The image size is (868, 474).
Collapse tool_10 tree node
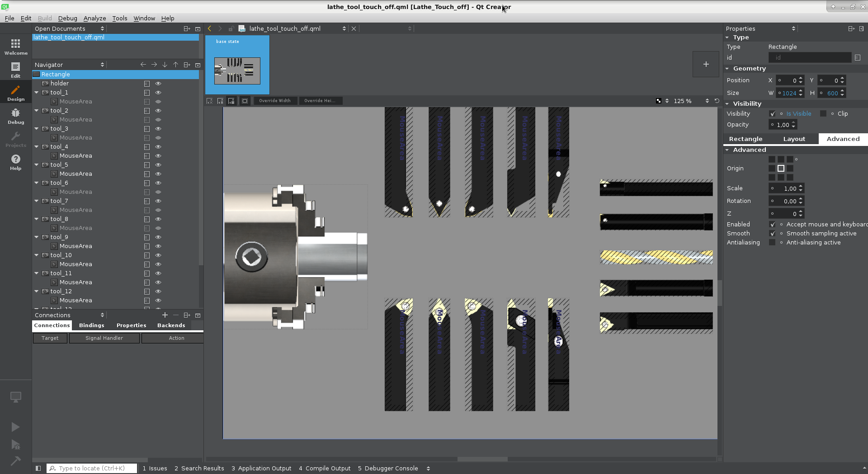(x=37, y=255)
